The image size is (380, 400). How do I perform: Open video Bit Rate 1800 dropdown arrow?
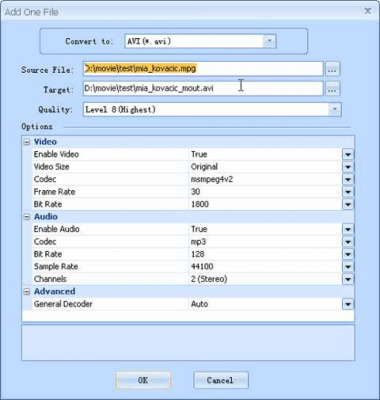coord(348,204)
